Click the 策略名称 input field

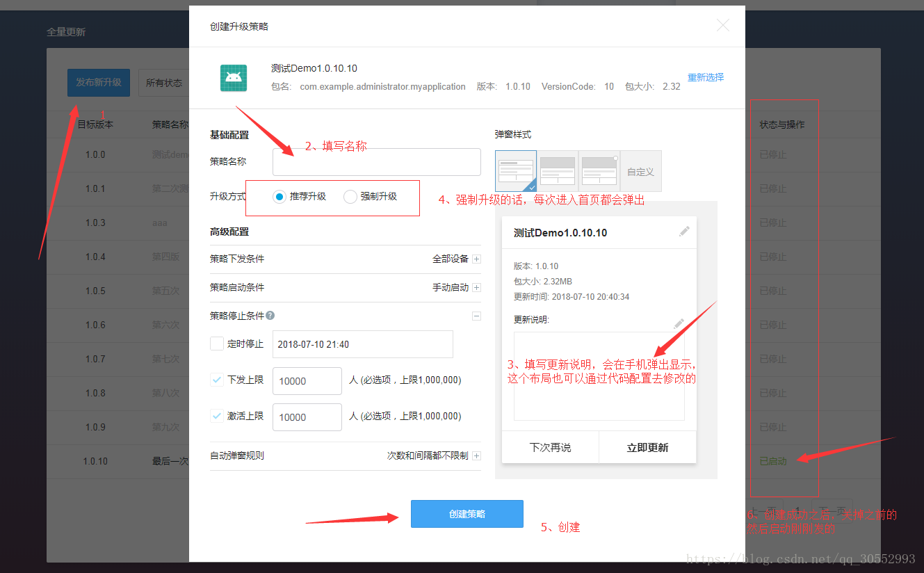377,162
